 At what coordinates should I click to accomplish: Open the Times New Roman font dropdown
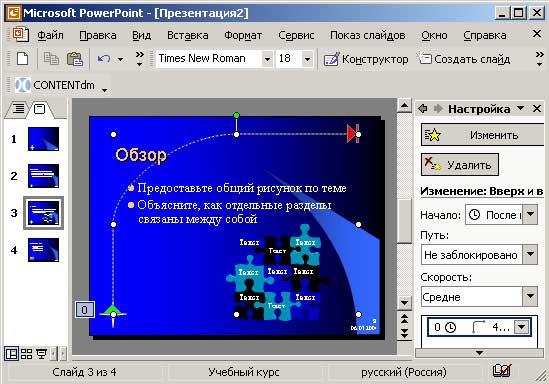coord(267,59)
